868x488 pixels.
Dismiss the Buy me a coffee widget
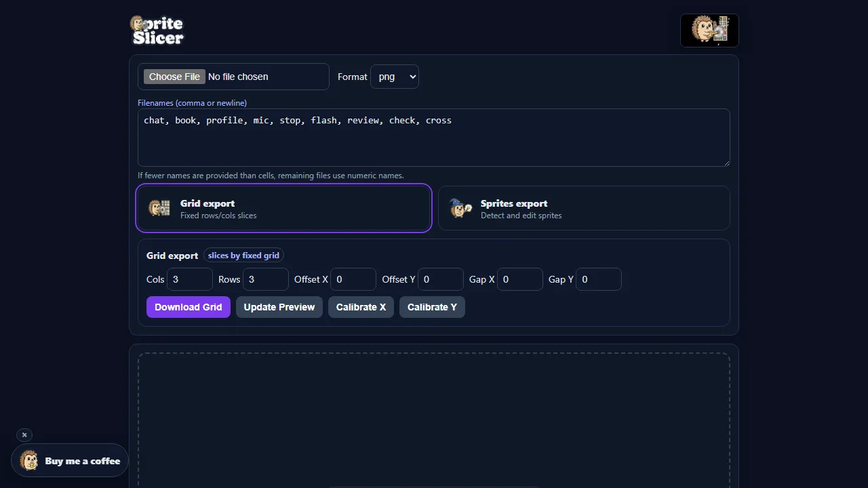coord(24,435)
